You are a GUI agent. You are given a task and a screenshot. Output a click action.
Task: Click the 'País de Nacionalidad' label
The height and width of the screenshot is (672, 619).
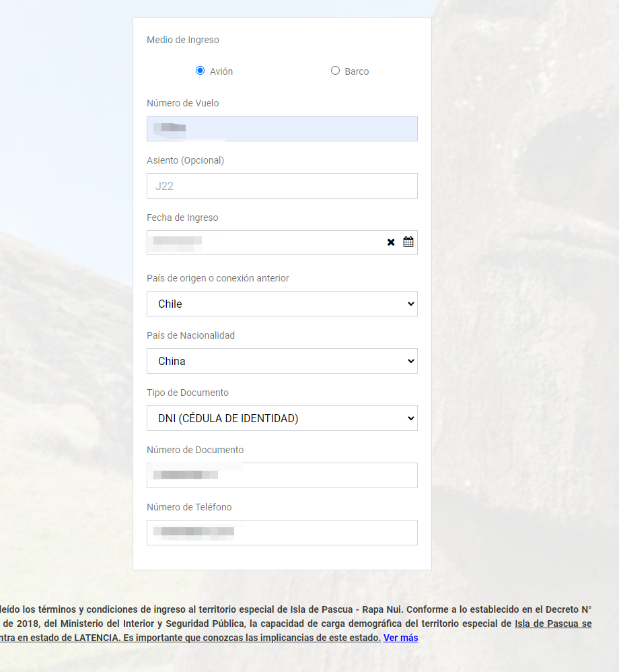coord(190,335)
